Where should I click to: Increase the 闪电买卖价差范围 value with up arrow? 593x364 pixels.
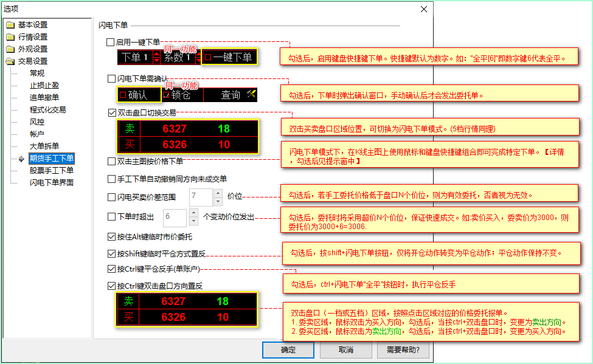pos(218,193)
